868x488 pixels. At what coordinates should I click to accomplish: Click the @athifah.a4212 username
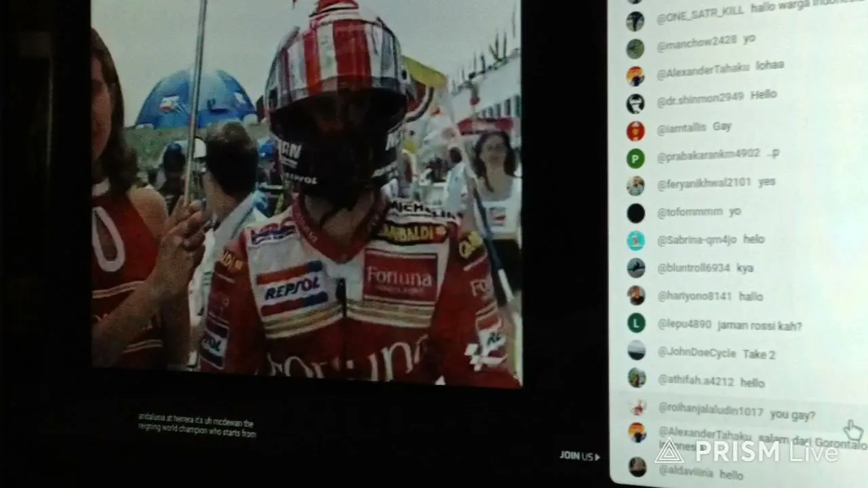696,382
